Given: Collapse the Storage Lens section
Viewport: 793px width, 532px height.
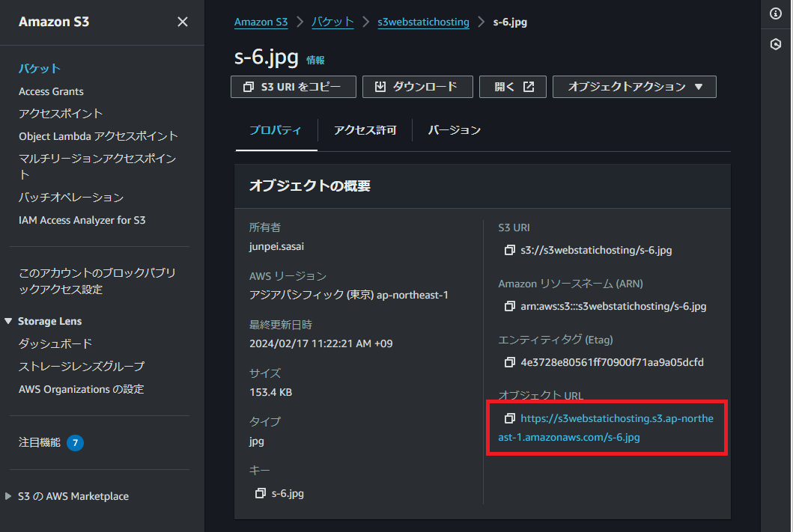Looking at the screenshot, I should coord(8,320).
